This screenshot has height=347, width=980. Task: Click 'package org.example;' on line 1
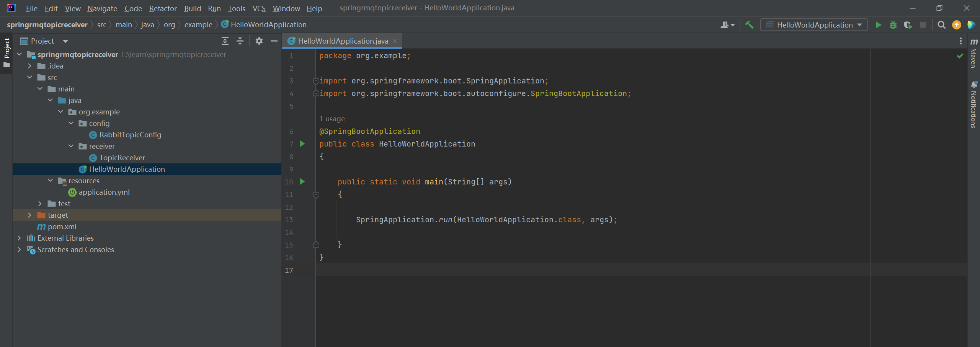point(365,56)
